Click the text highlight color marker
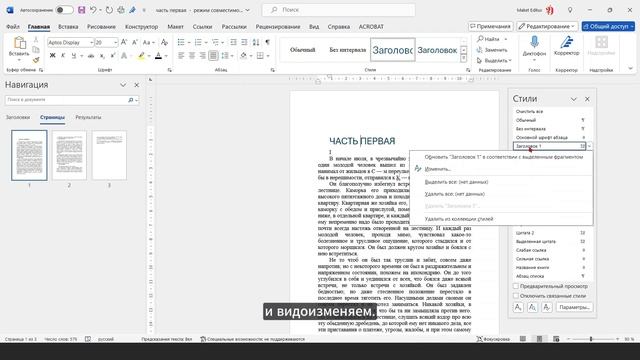The width and height of the screenshot is (640, 360). [141, 56]
